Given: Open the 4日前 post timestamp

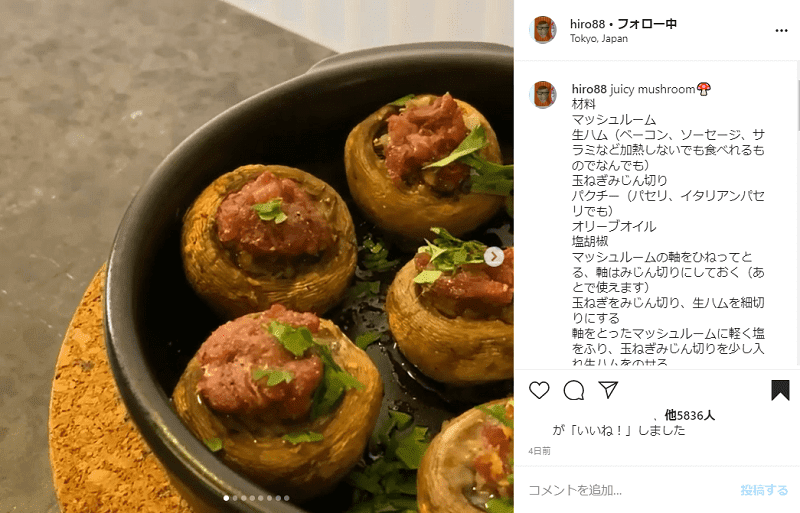Looking at the screenshot, I should point(539,451).
